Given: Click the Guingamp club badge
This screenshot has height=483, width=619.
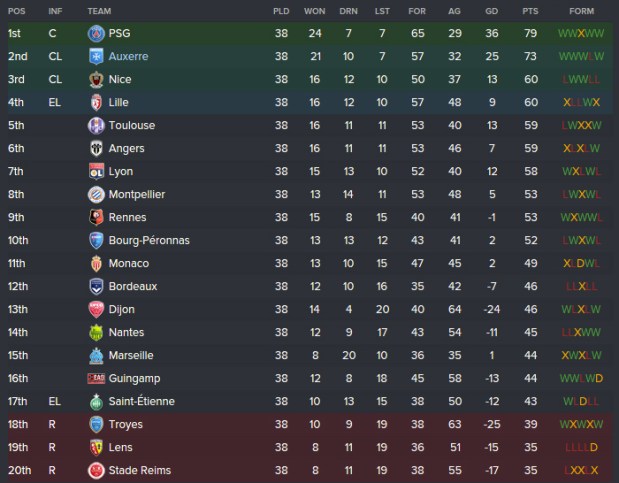Looking at the screenshot, I should click(96, 379).
